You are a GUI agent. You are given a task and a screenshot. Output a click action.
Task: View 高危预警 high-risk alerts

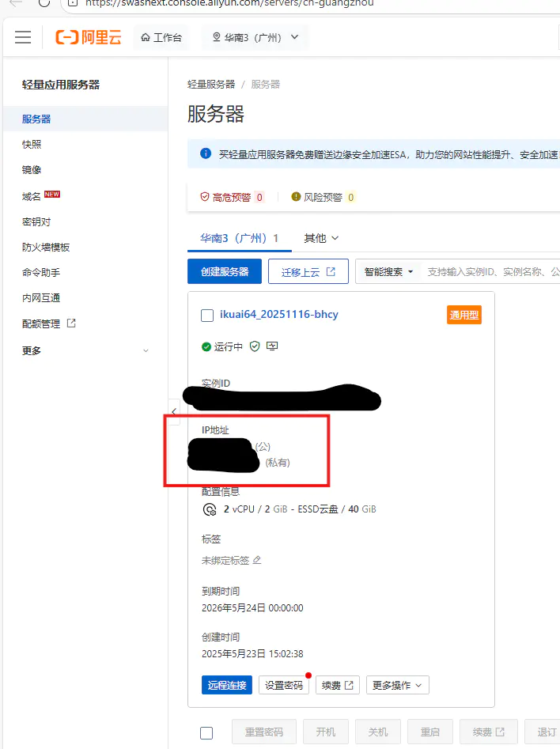(x=232, y=197)
